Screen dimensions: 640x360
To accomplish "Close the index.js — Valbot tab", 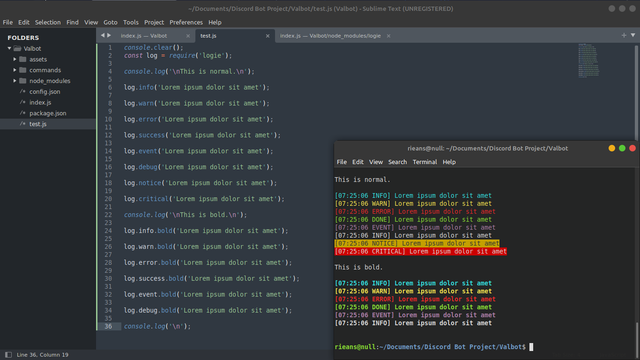I will [x=188, y=36].
